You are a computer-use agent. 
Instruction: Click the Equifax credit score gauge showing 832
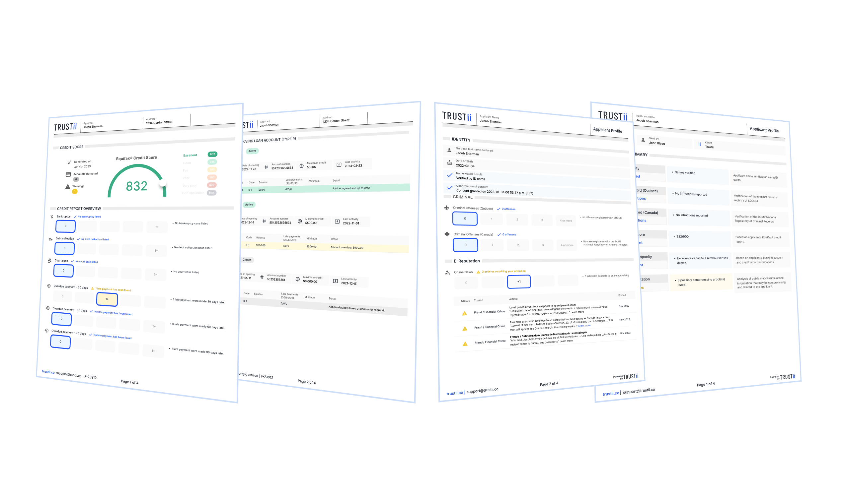click(137, 181)
